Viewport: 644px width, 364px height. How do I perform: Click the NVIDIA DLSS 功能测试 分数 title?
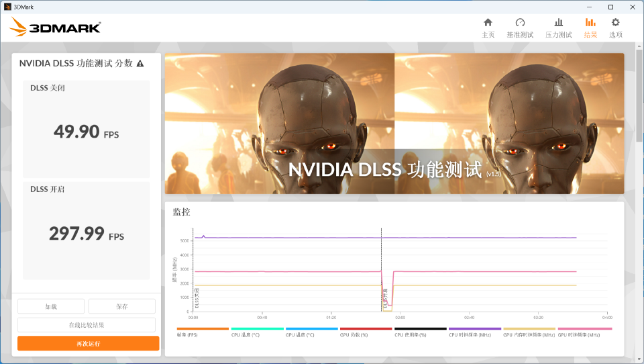76,63
